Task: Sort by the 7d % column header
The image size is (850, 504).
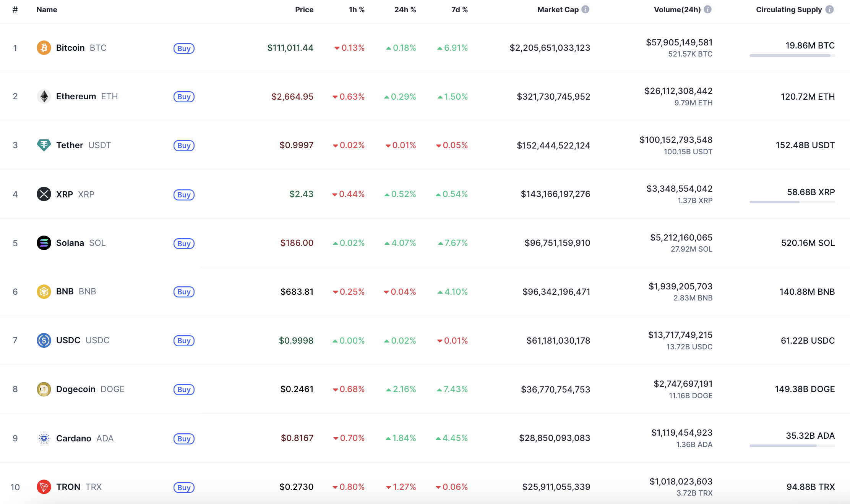Action: [459, 10]
